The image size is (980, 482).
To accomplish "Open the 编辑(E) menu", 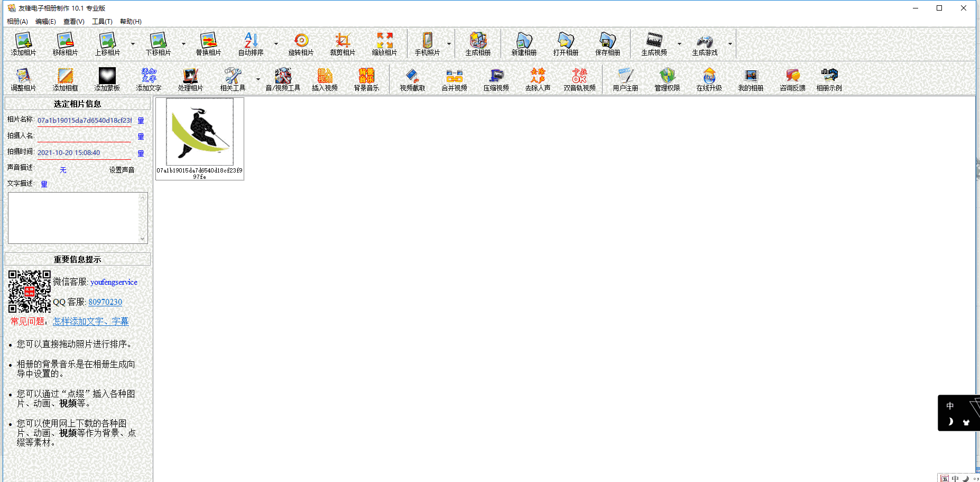I will coord(45,22).
